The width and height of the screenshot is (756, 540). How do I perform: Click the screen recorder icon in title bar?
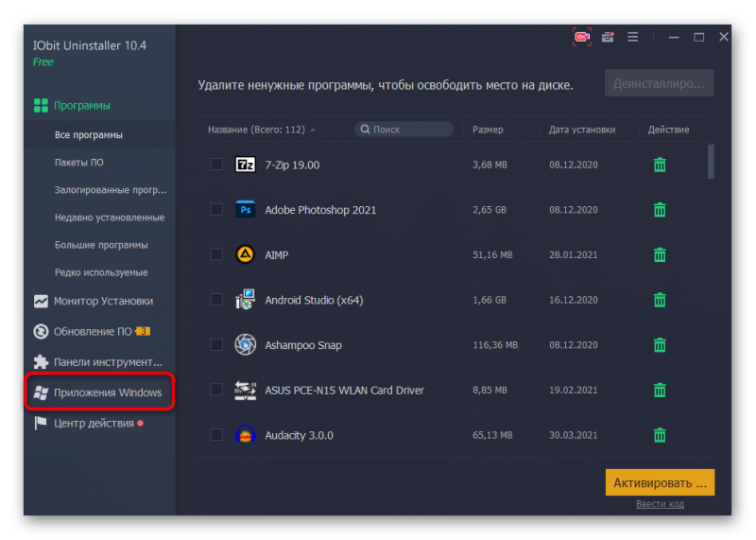pos(581,37)
